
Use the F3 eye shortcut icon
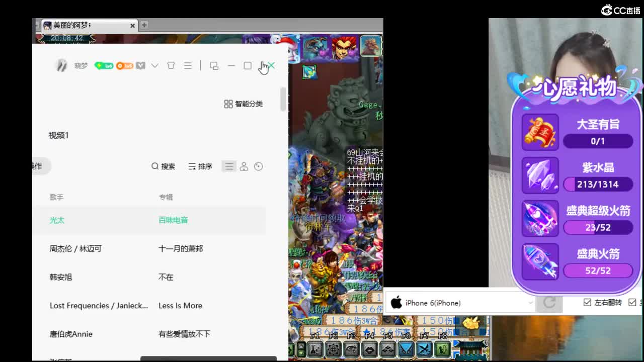[x=352, y=349]
